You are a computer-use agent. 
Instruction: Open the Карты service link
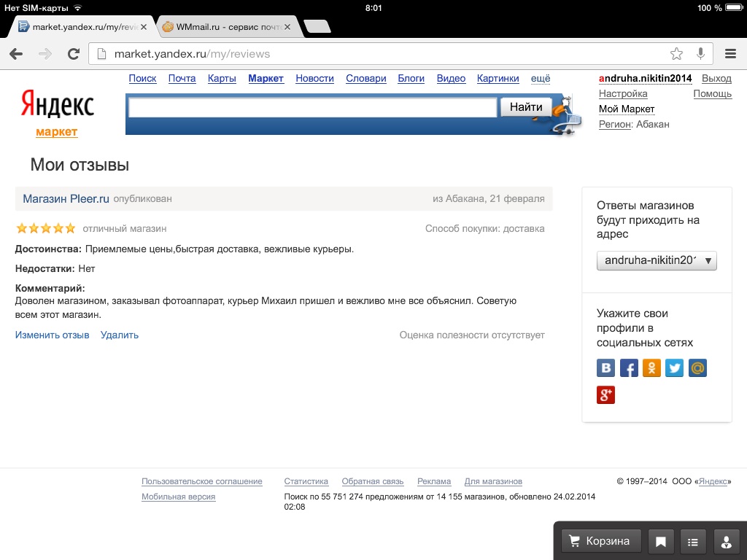pos(222,79)
